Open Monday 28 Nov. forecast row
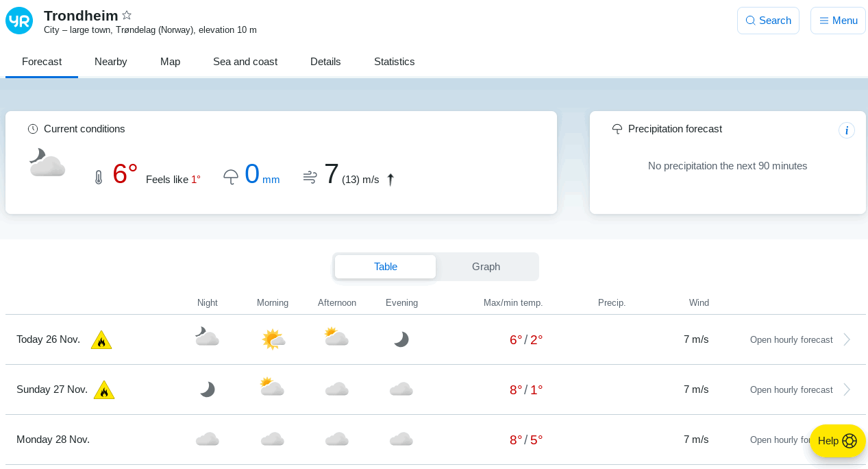Image resolution: width=868 pixels, height=469 pixels. [x=53, y=440]
